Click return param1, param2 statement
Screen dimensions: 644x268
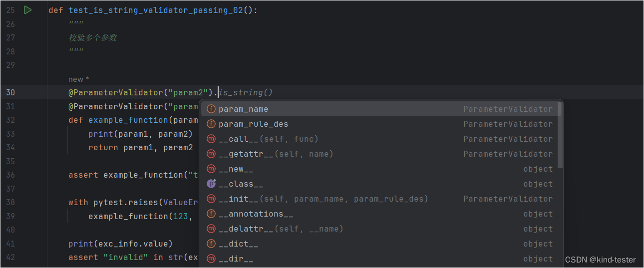(140, 147)
